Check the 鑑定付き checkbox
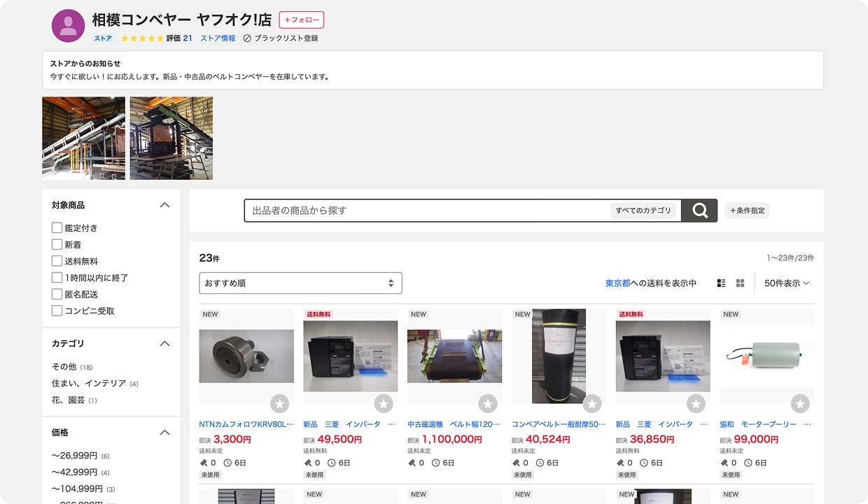The image size is (868, 504). coord(57,227)
